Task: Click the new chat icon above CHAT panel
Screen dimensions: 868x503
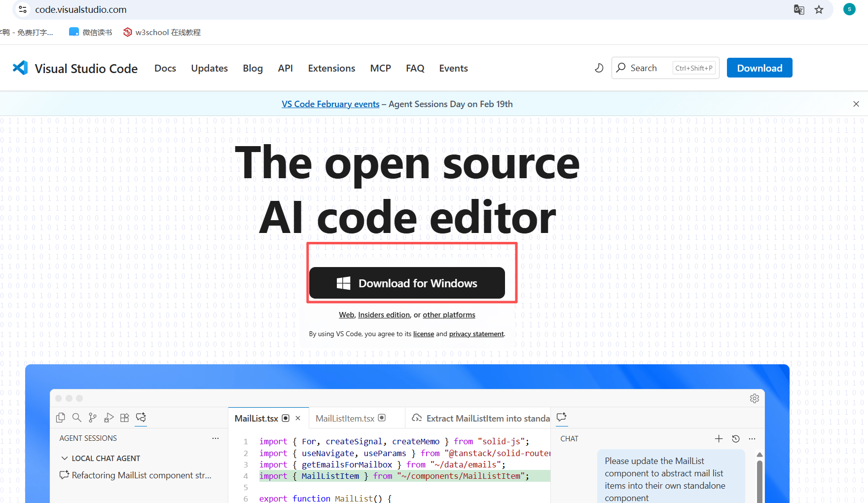Action: pos(561,417)
